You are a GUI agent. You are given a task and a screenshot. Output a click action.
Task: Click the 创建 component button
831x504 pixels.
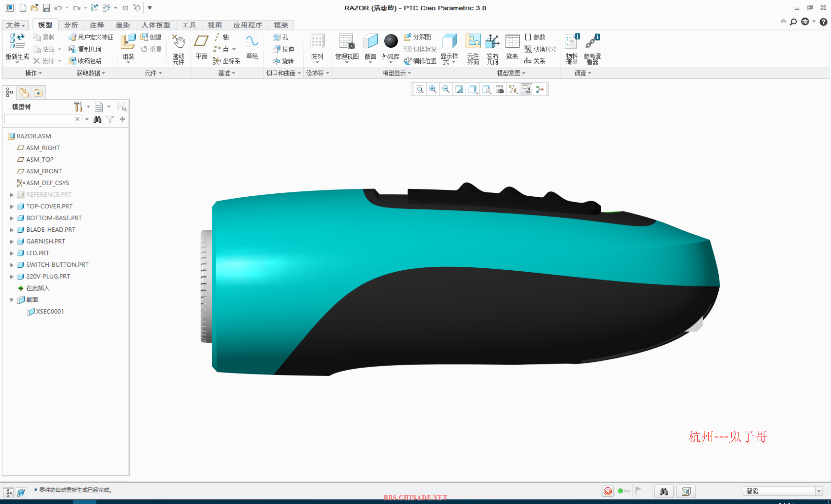click(x=151, y=37)
